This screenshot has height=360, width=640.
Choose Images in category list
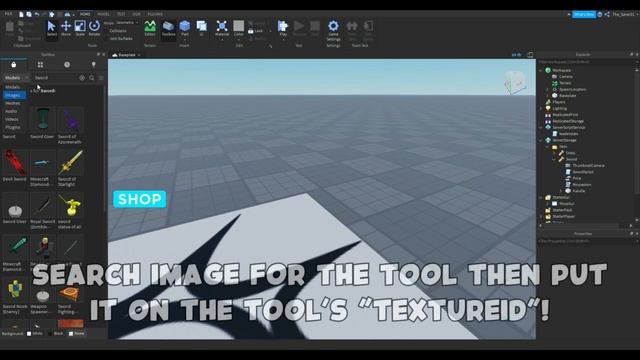14,95
